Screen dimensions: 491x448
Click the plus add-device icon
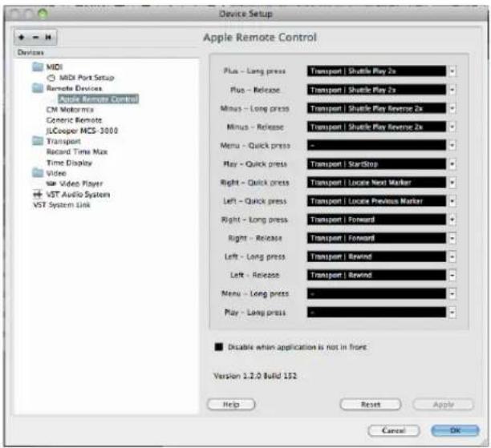pos(22,38)
